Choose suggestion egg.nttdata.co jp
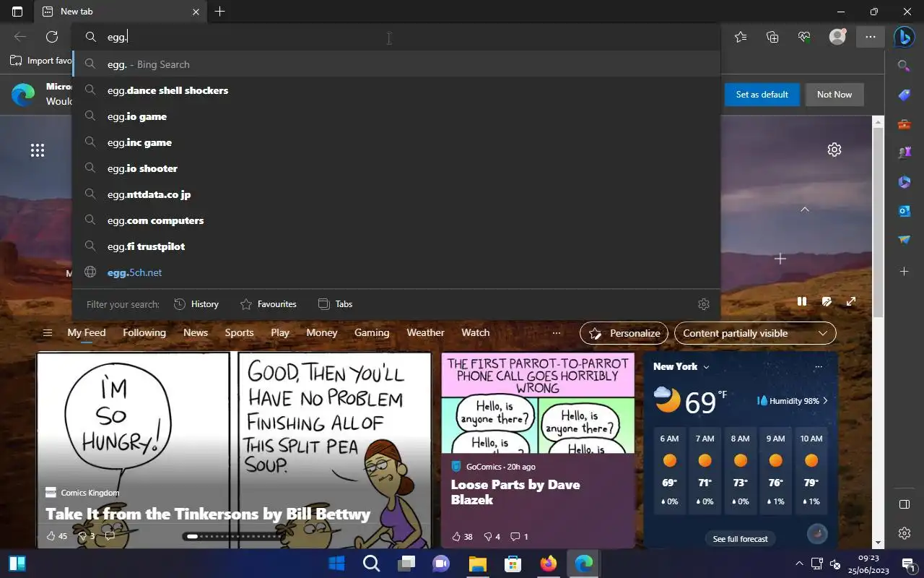The width and height of the screenshot is (924, 578). [x=396, y=194]
